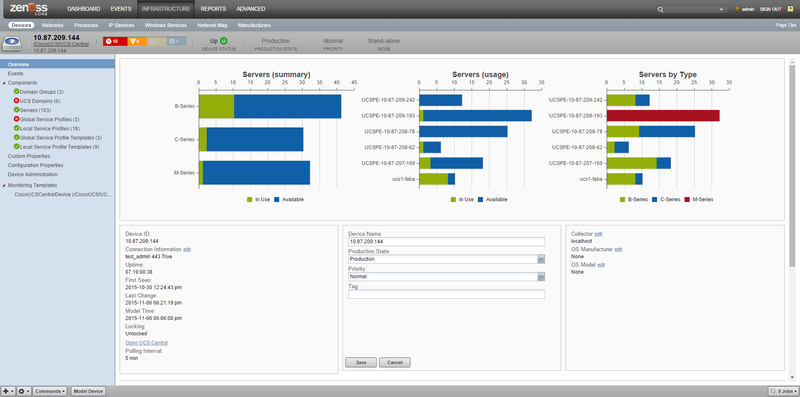The width and height of the screenshot is (800, 397).
Task: Switch to the Network Map tab
Action: [212, 25]
